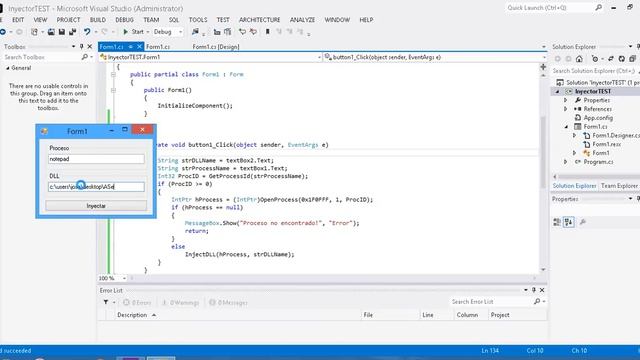Click the Property Pages wrench icon
Image resolution: width=640 pixels, height=360 pixels.
pos(583,222)
